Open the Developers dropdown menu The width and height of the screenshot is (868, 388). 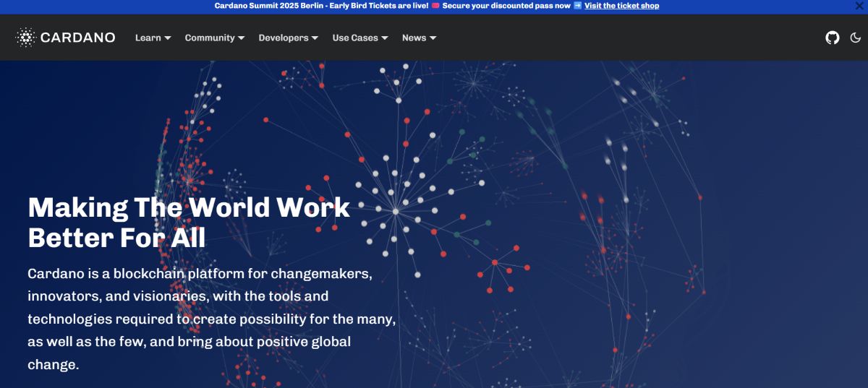tap(289, 38)
